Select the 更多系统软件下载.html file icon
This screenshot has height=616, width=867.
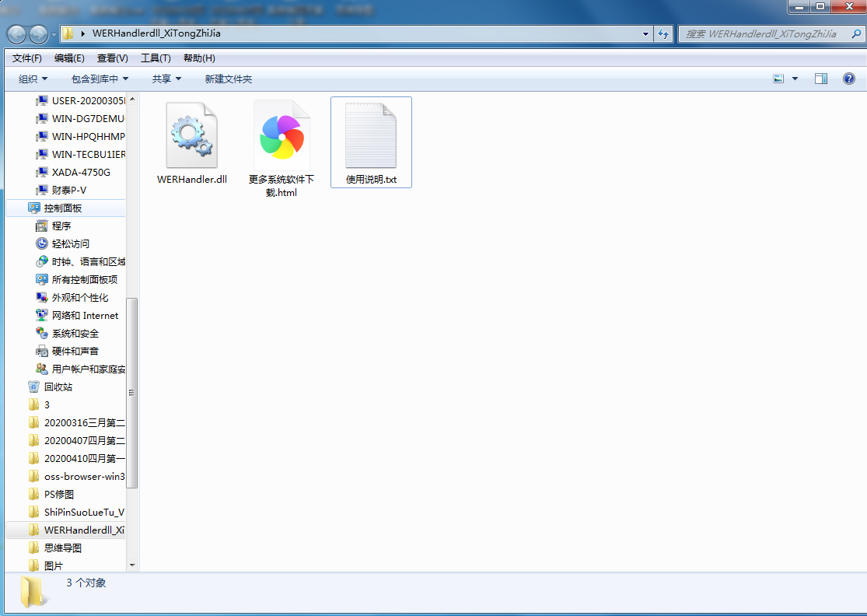coord(281,135)
